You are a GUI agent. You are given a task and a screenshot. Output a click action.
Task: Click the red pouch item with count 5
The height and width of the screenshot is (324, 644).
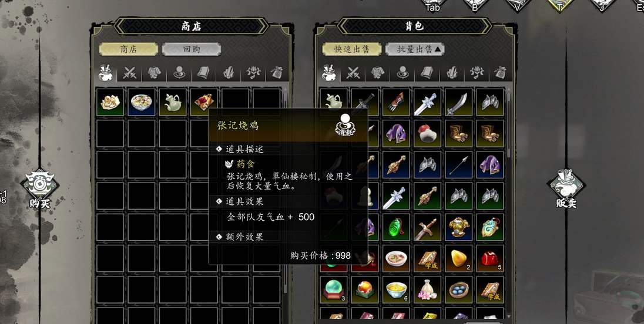point(489,258)
